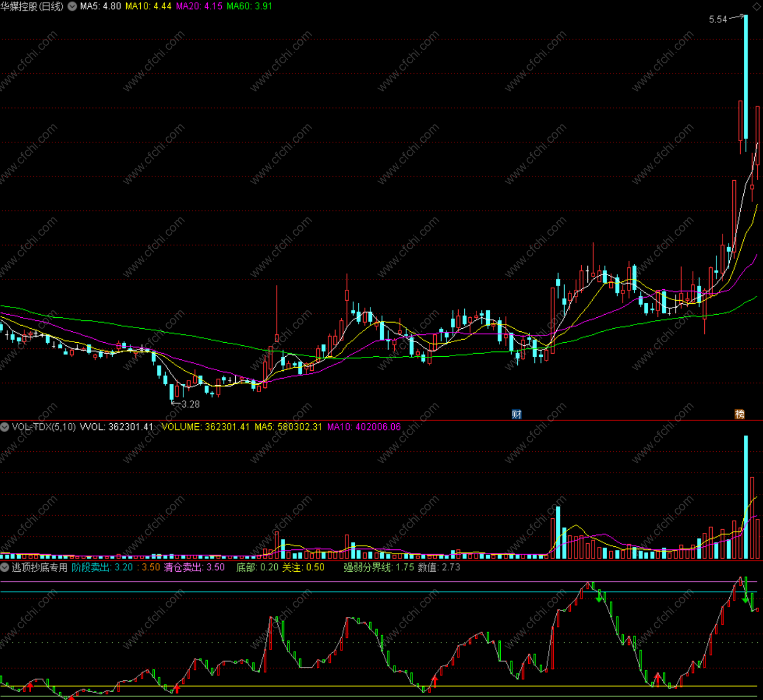763x700 pixels.
Task: Click the green MA60: 3.91 label
Action: [249, 7]
